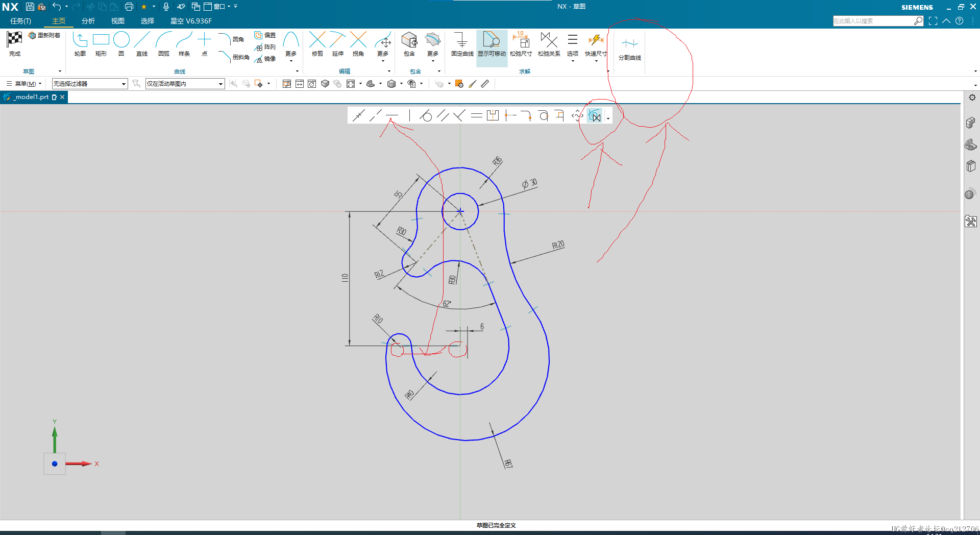980x535 pixels.
Task: Select the Corner (拐角) tool
Action: 358,44
